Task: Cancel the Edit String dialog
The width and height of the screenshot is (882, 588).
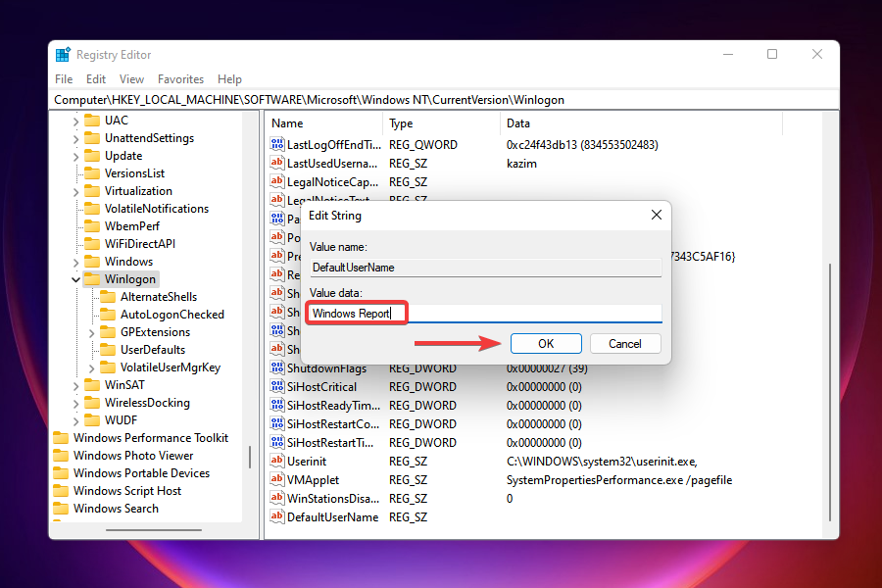Action: pyautogui.click(x=625, y=343)
